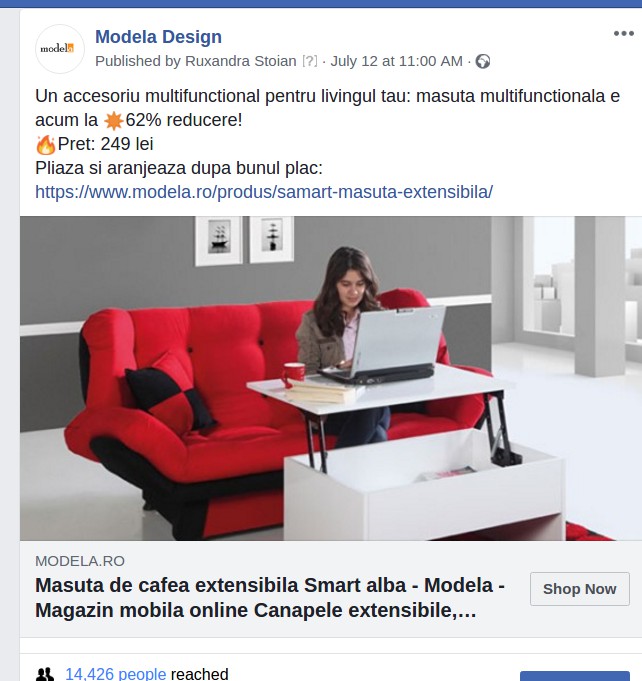Click the blue Facebook header bar
Image resolution: width=642 pixels, height=681 pixels.
tap(321, 3)
